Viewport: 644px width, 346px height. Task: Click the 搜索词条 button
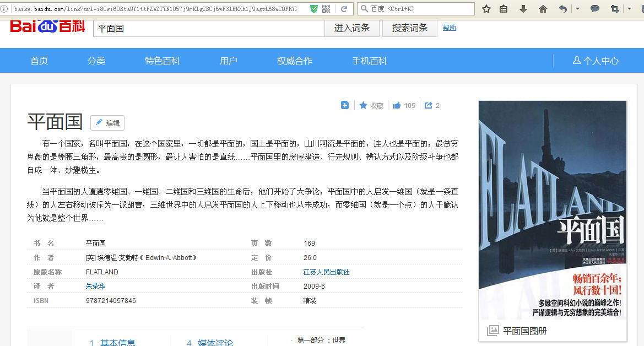pyautogui.click(x=409, y=28)
